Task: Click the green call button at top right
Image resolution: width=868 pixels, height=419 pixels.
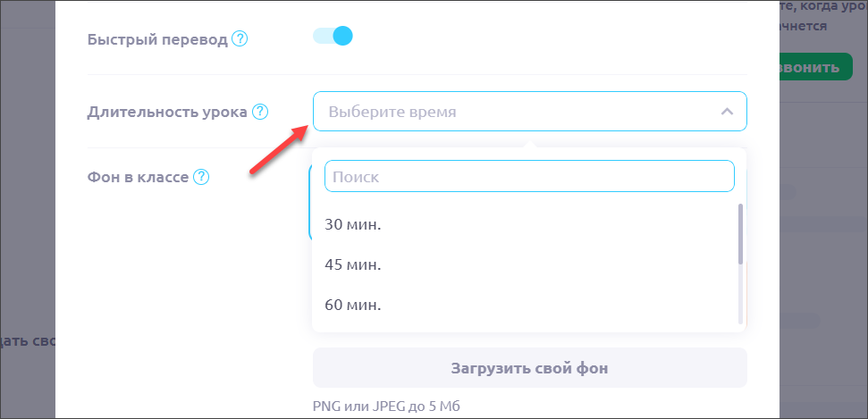Action: point(810,67)
